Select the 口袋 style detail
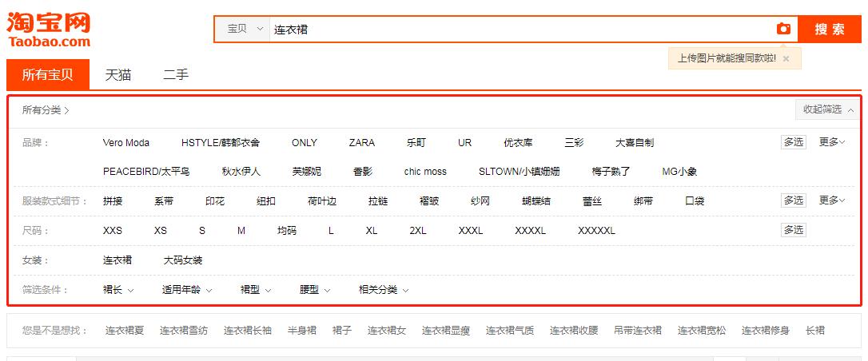Image resolution: width=868 pixels, height=361 pixels. (x=695, y=200)
